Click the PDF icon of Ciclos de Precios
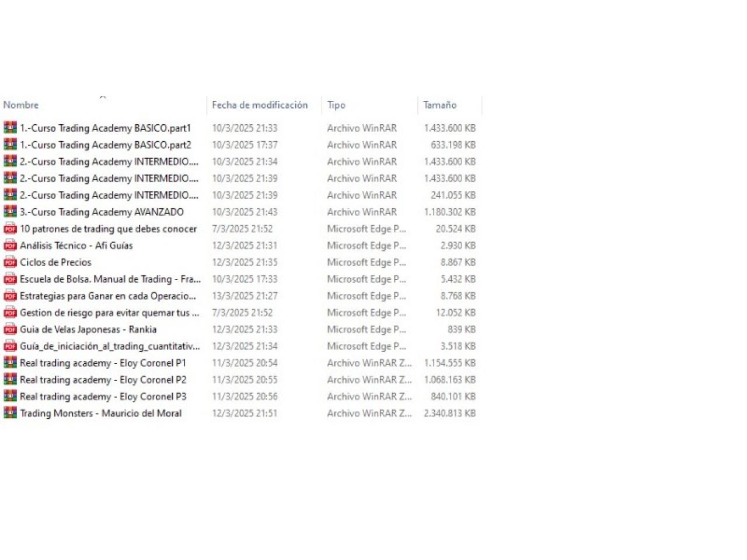The height and width of the screenshot is (560, 747). [x=11, y=262]
